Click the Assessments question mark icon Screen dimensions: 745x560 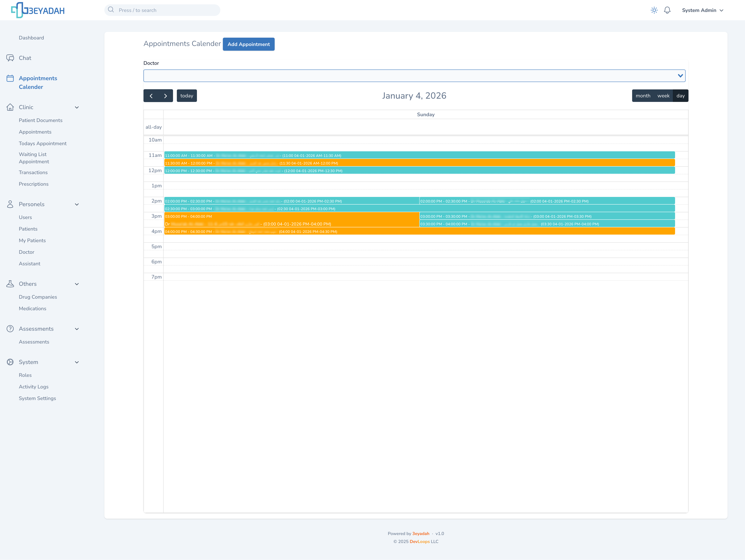tap(10, 329)
